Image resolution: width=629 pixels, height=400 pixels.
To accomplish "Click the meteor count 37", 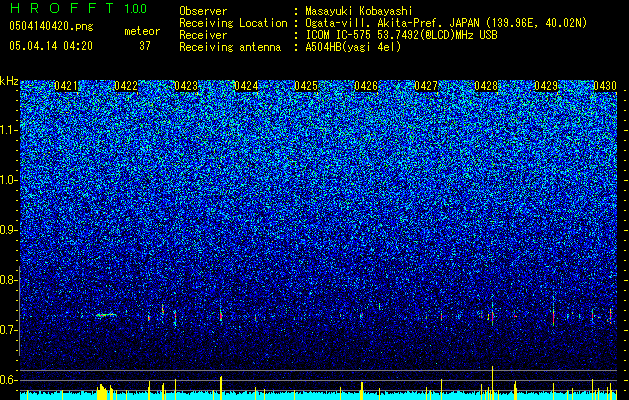I will (x=145, y=46).
